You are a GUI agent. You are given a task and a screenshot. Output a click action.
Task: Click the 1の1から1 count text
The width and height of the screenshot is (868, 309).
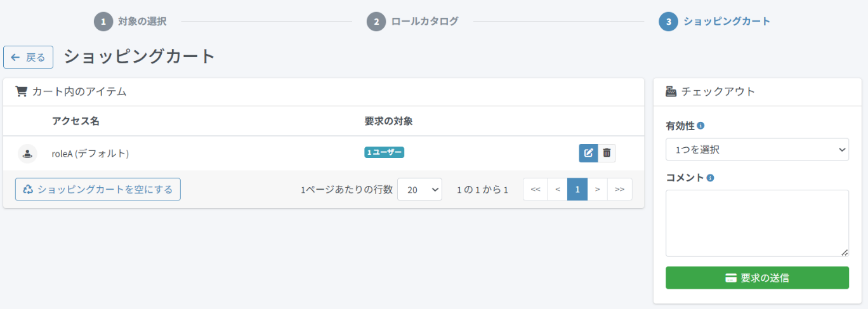[x=482, y=189]
